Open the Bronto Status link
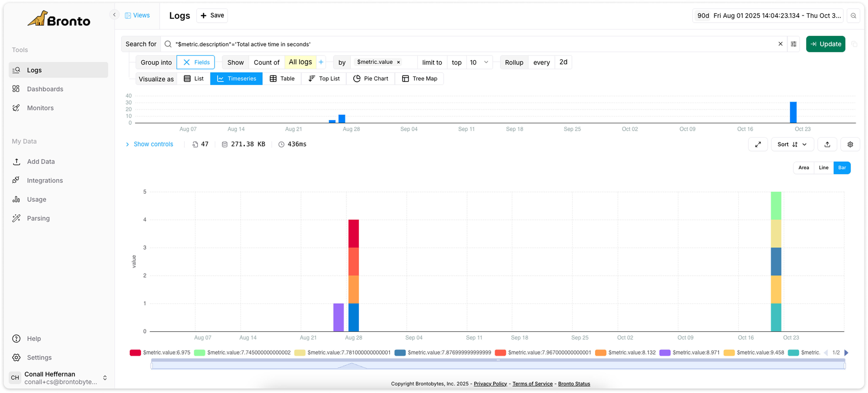This screenshot has width=868, height=393. click(574, 384)
